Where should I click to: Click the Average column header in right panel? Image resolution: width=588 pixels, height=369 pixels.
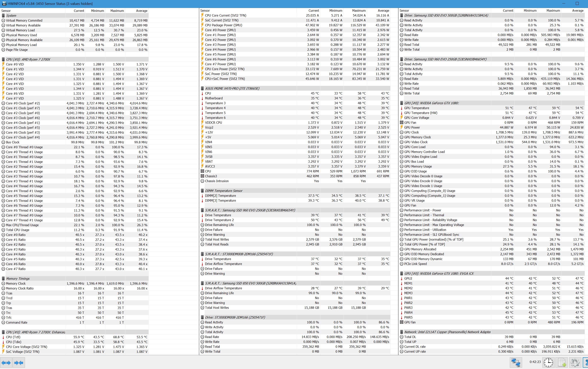tap(577, 11)
